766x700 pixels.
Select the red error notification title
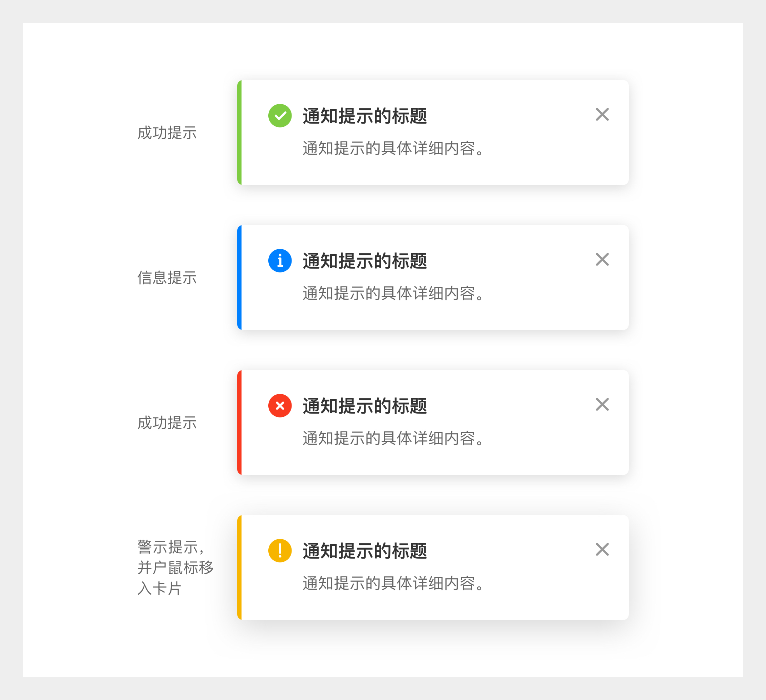(x=364, y=406)
